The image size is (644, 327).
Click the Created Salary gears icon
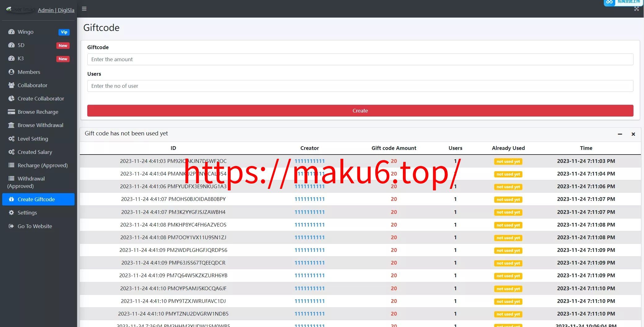[11, 152]
